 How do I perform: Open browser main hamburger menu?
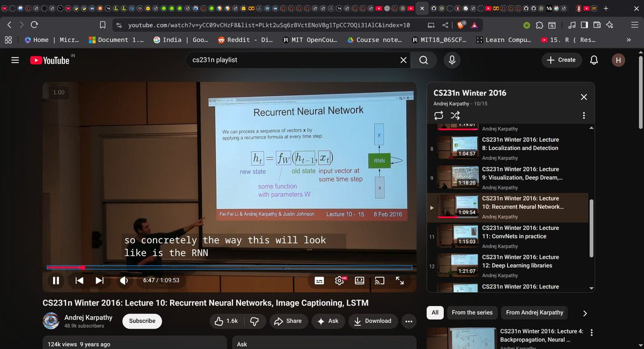coord(634,25)
